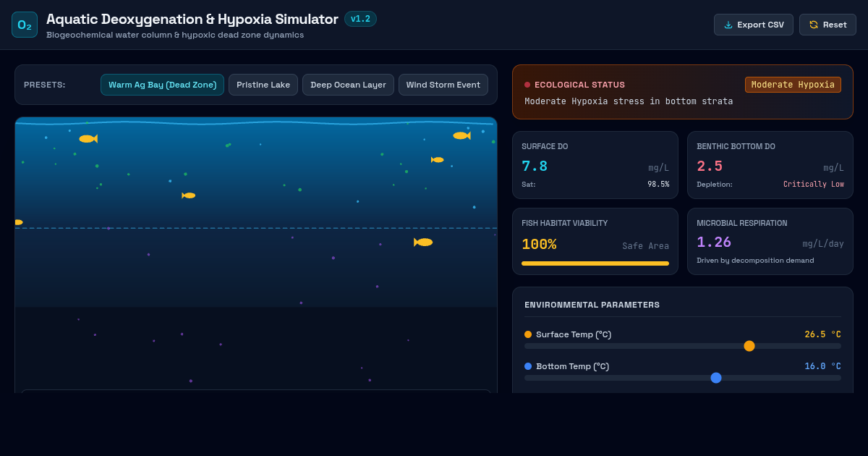Click the Surface DO value 7.8
The image size is (868, 456).
(x=535, y=166)
